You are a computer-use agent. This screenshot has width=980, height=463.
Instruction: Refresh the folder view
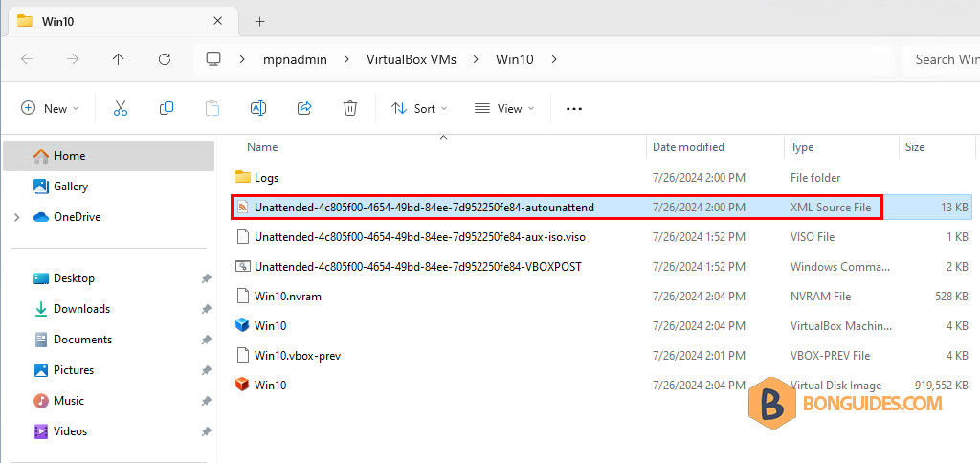pyautogui.click(x=165, y=59)
